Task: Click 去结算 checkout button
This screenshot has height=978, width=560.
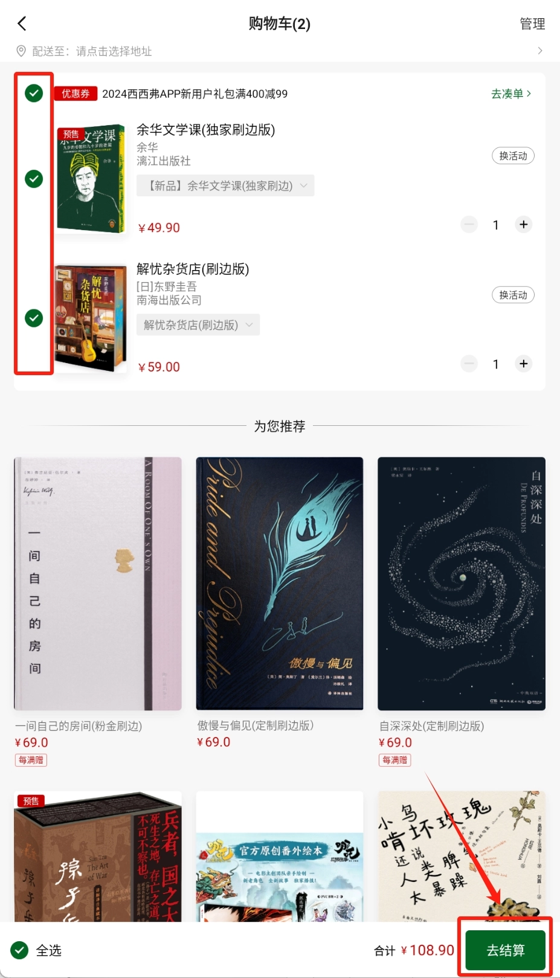Action: 505,950
